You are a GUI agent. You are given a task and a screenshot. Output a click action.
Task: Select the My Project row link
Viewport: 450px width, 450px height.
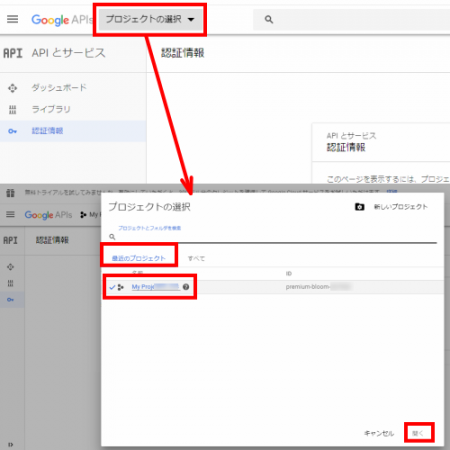click(x=156, y=287)
